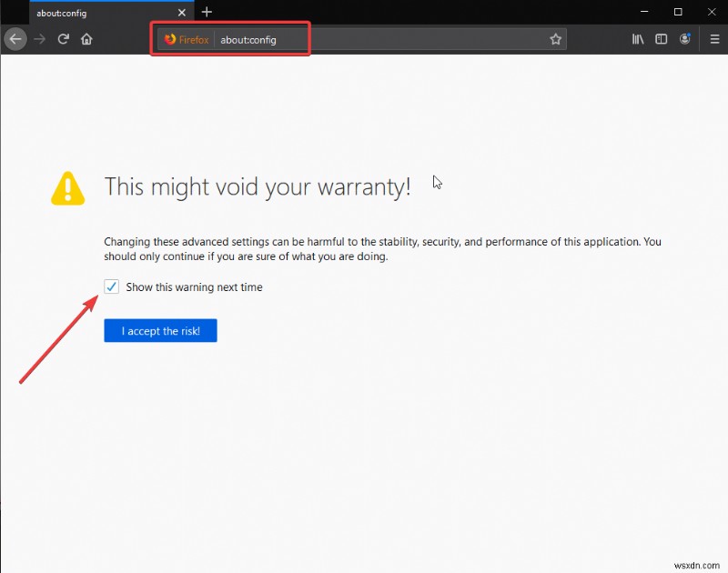Click the Firefox logo in the address bar

[171, 39]
